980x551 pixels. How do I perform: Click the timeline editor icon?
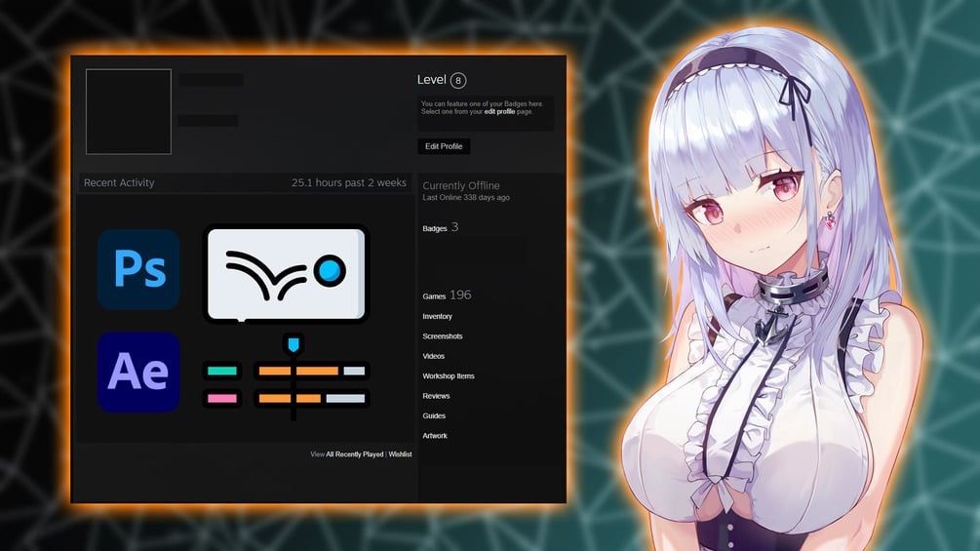[x=286, y=376]
